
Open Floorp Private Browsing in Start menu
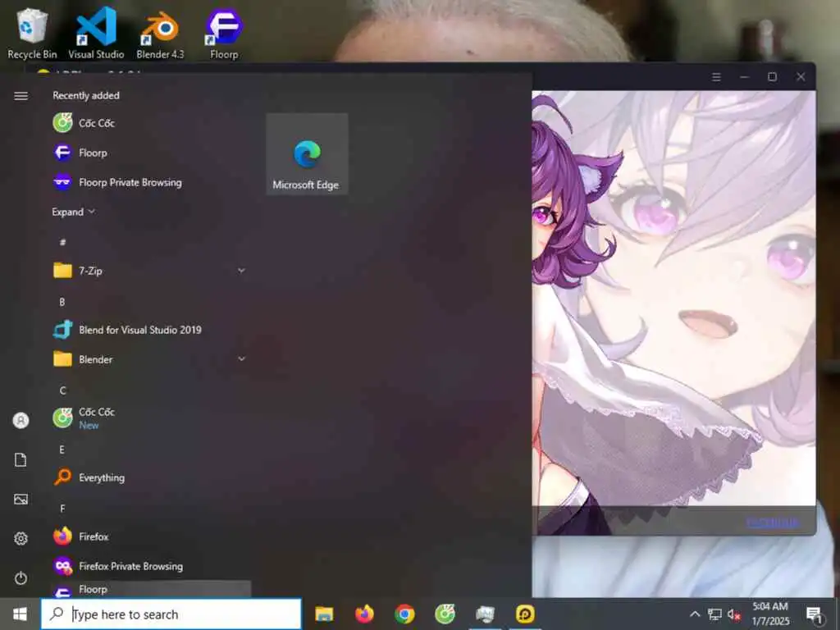(x=150, y=183)
